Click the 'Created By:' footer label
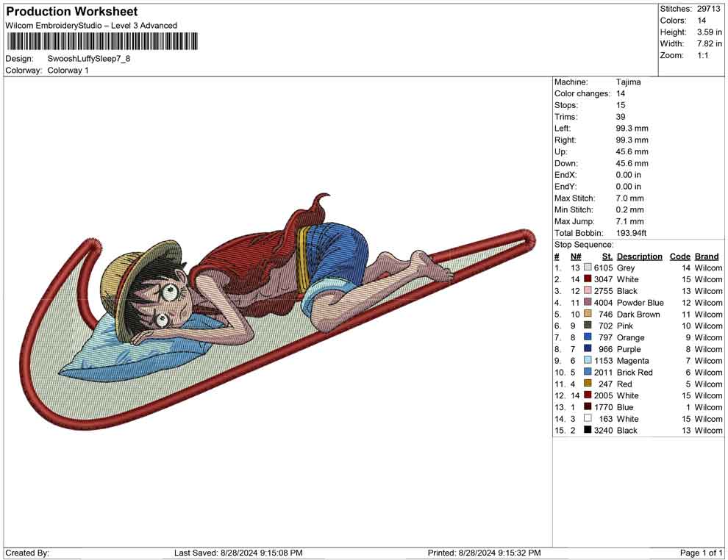 pos(27,553)
